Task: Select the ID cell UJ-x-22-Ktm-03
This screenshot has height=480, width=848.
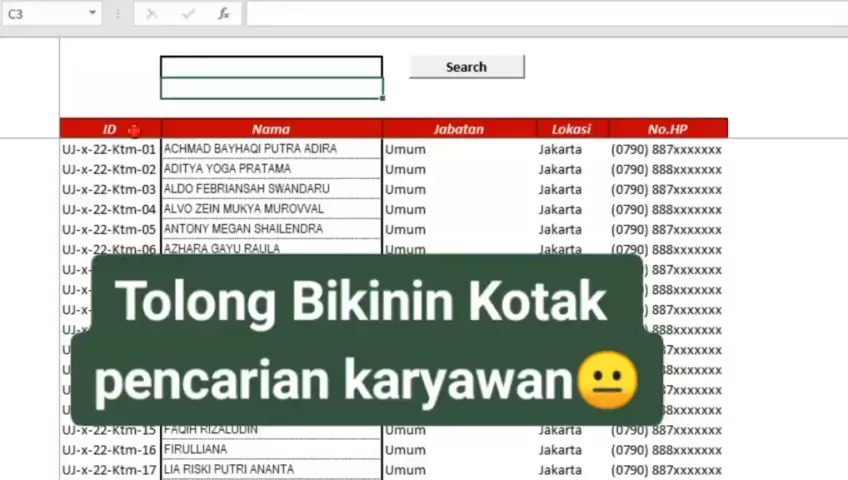Action: pyautogui.click(x=110, y=189)
